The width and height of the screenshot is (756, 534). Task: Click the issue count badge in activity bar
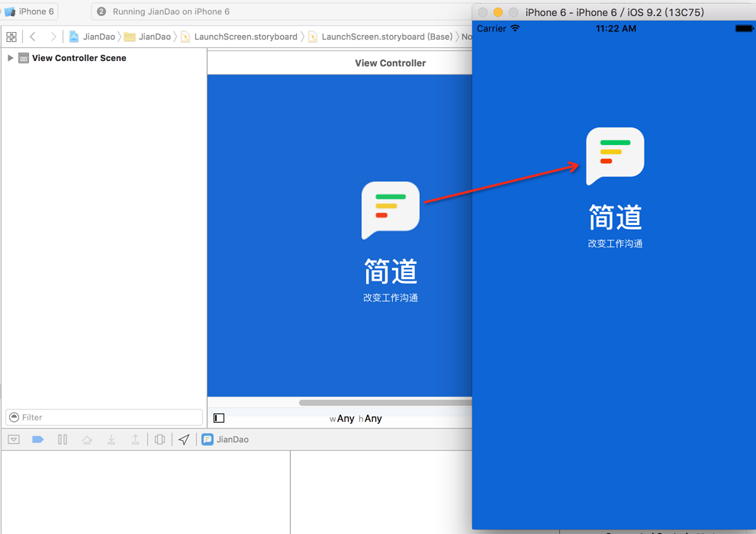[101, 11]
